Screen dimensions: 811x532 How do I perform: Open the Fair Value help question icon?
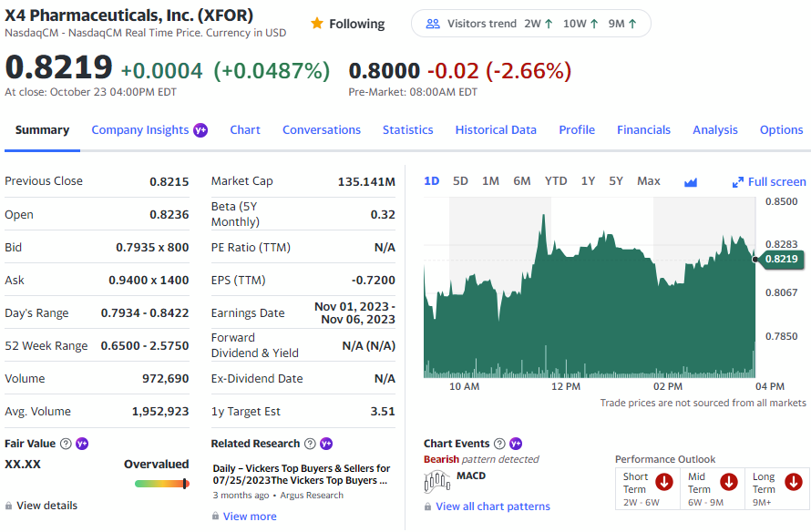(x=66, y=444)
